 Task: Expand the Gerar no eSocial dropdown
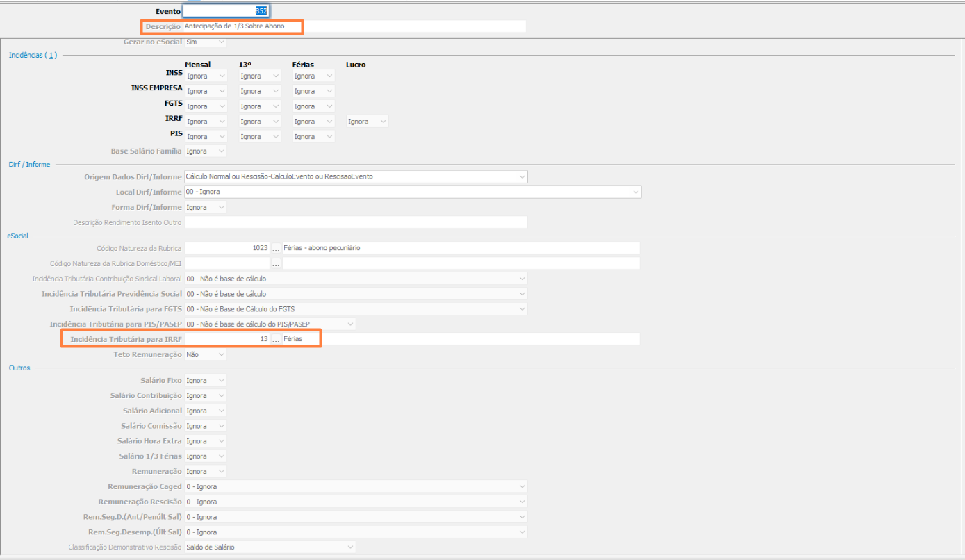pyautogui.click(x=206, y=42)
